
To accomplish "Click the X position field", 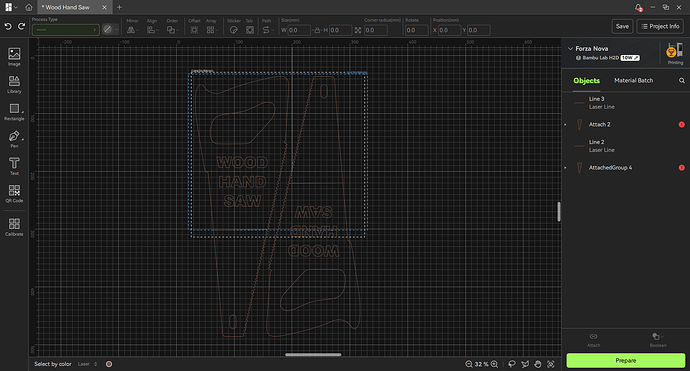I will 449,30.
